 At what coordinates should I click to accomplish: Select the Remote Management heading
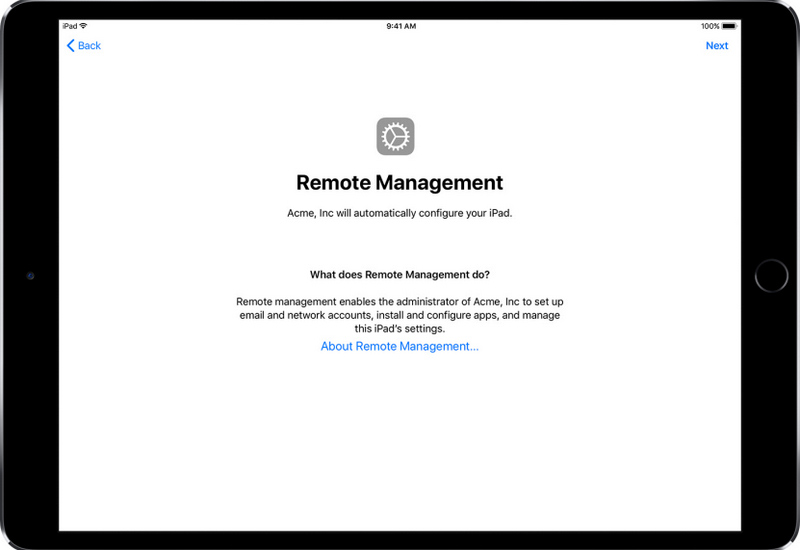399,183
